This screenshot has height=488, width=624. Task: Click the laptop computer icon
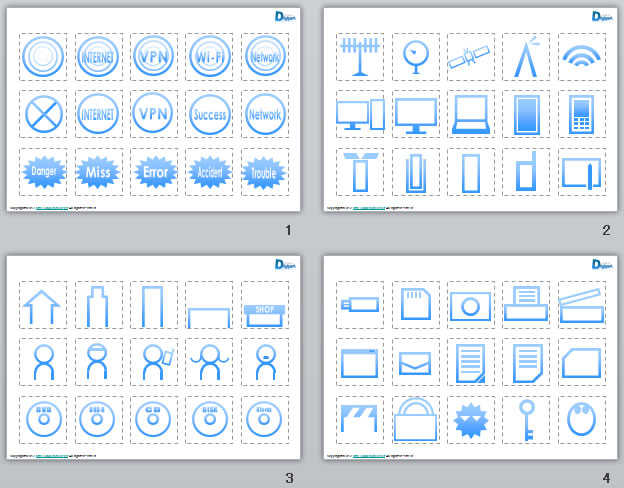469,114
